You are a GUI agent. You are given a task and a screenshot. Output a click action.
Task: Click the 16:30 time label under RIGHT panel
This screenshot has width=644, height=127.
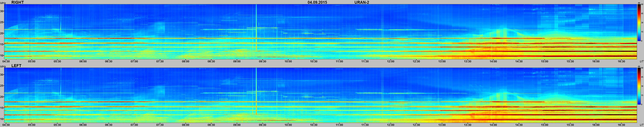pyautogui.click(x=621, y=61)
